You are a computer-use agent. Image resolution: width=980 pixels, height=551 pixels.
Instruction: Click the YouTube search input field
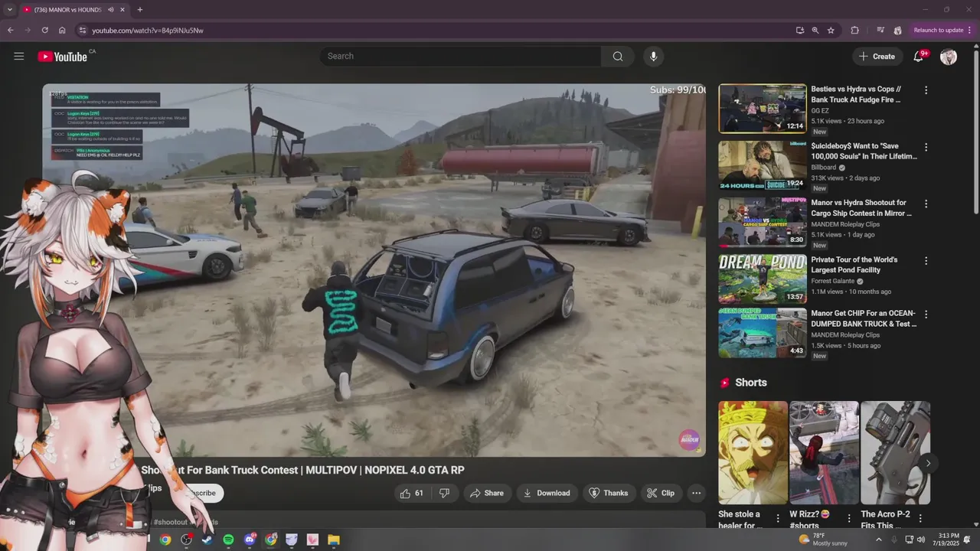[459, 56]
